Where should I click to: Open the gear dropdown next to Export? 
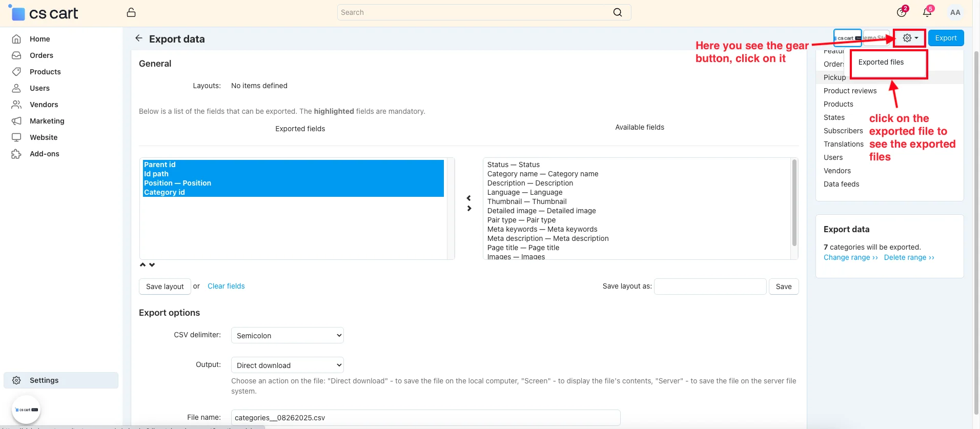pyautogui.click(x=910, y=38)
